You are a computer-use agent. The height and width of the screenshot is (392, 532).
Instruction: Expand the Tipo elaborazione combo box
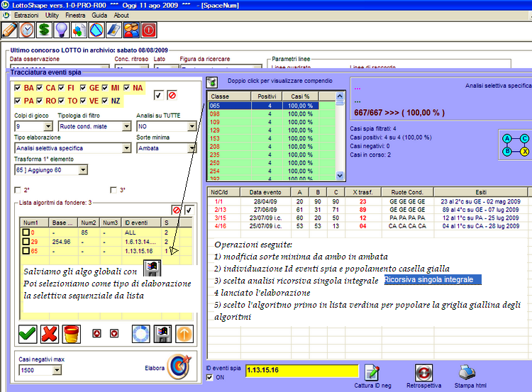point(126,148)
